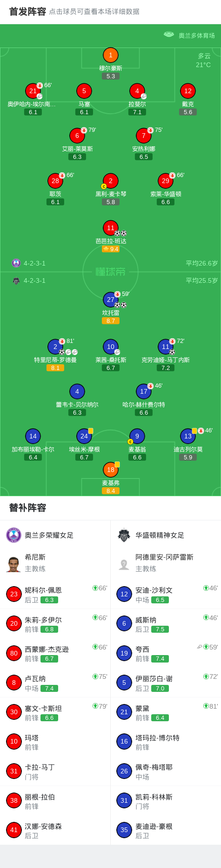Image resolution: width=221 pixels, height=868 pixels.
Task: Tap Orlando 4-2-3-1 formation label
Action: pos(34,263)
